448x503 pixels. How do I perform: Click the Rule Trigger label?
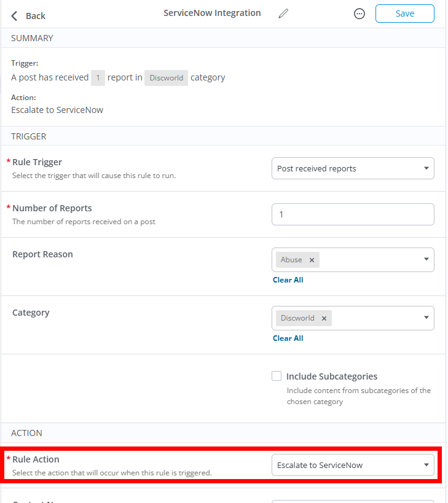click(37, 162)
